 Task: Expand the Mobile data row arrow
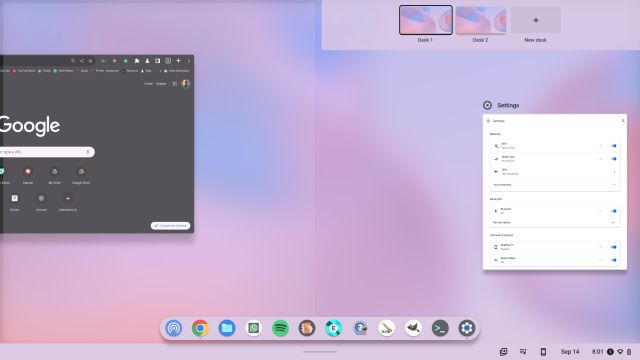click(600, 159)
